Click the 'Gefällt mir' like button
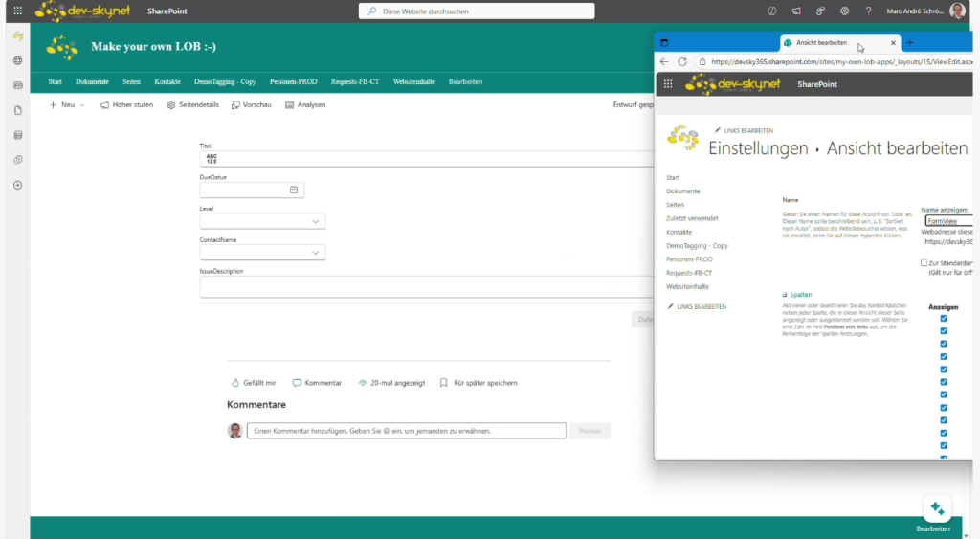The image size is (980, 539). pyautogui.click(x=254, y=383)
